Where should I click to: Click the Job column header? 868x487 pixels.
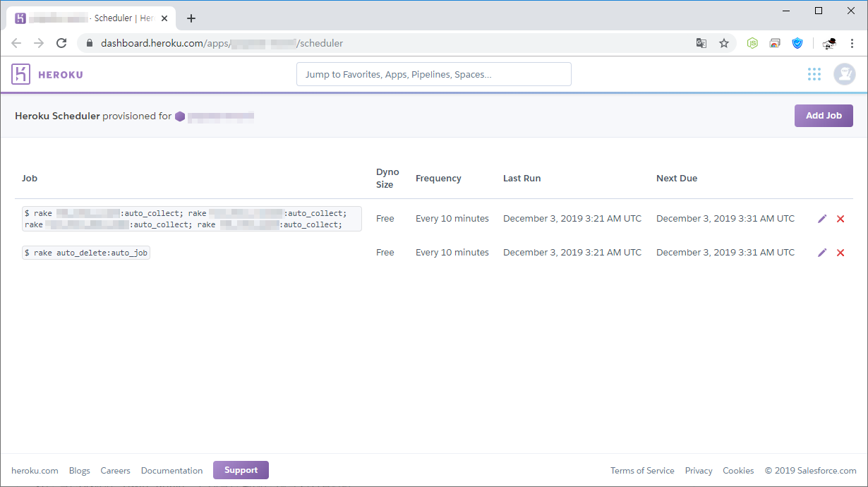coord(30,179)
